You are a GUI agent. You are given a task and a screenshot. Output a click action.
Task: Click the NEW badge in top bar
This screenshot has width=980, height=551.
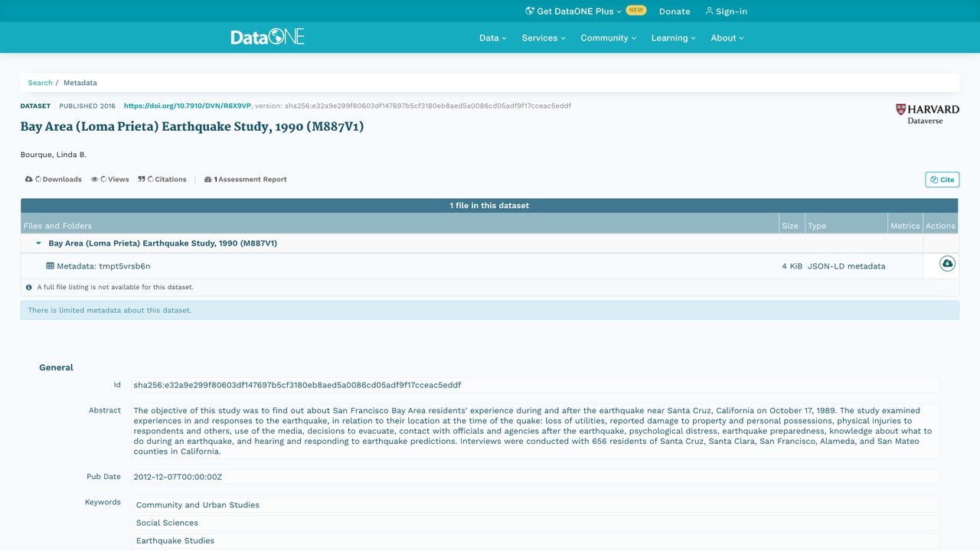pos(636,11)
